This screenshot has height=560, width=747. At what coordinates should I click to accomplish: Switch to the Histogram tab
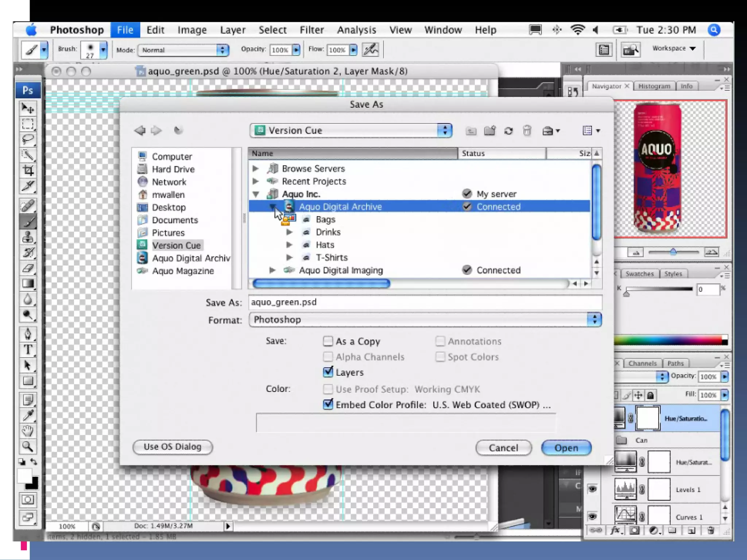[x=654, y=86]
